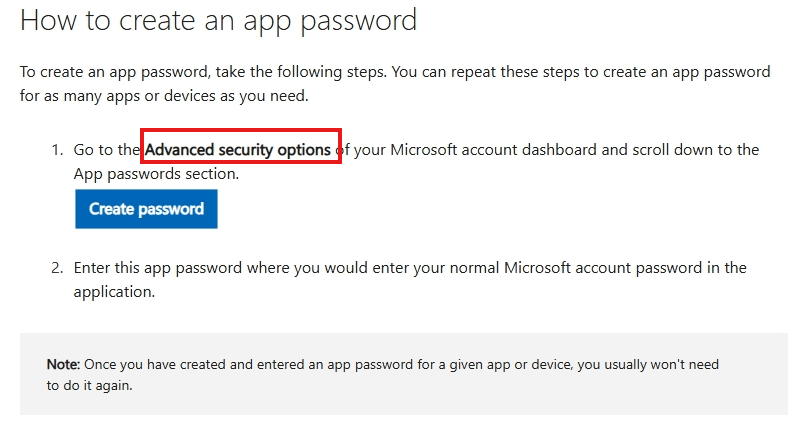Click the "How to create an app password" heading
This screenshot has height=422, width=798.
(219, 20)
